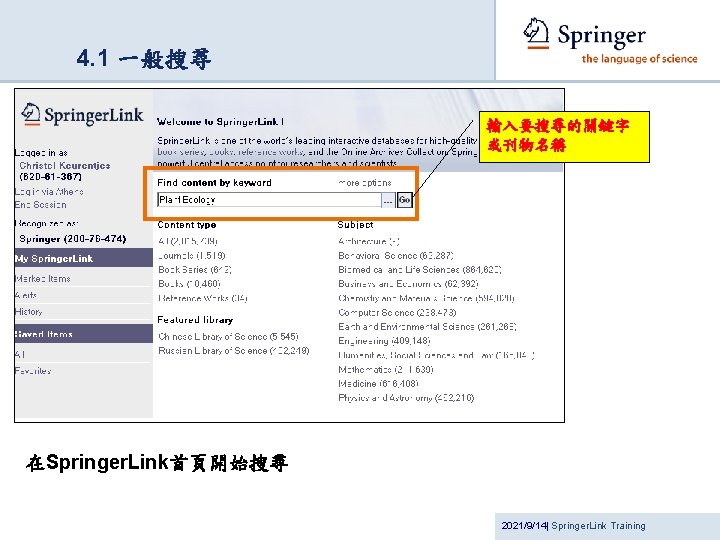Screen dimensions: 720x540
Task: Click the Subject heading
Action: (x=355, y=225)
